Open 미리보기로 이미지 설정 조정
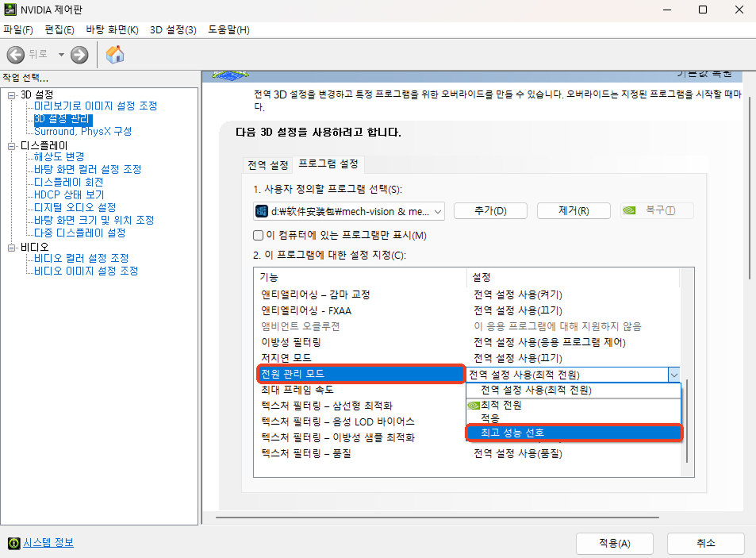The image size is (756, 558). pyautogui.click(x=95, y=106)
